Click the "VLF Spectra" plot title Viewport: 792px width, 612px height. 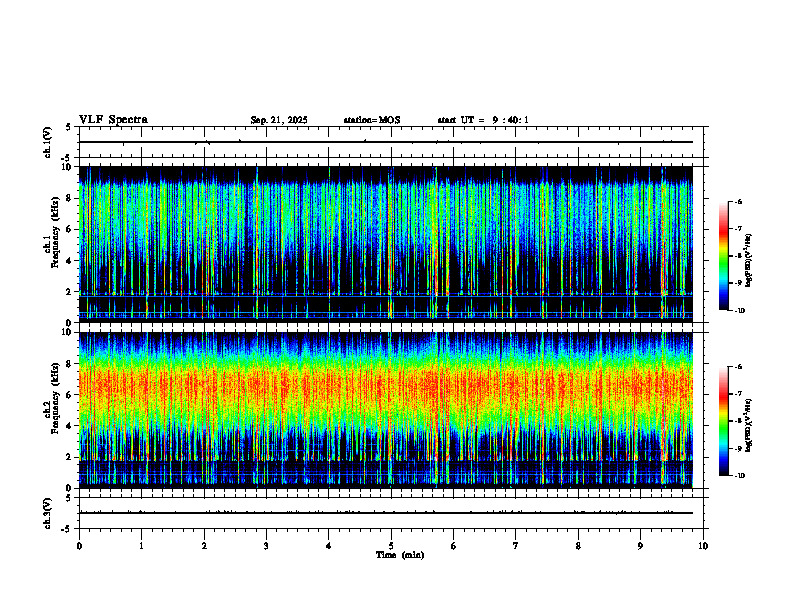[113, 120]
